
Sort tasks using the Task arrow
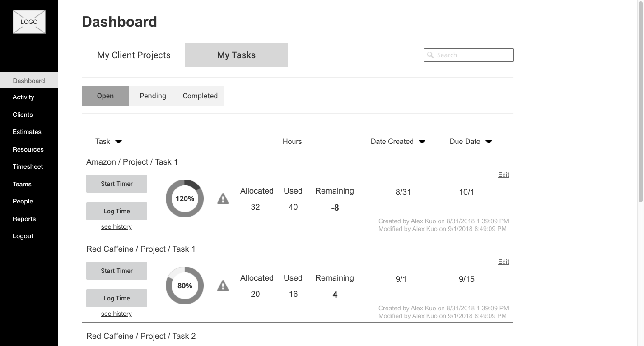tap(119, 142)
